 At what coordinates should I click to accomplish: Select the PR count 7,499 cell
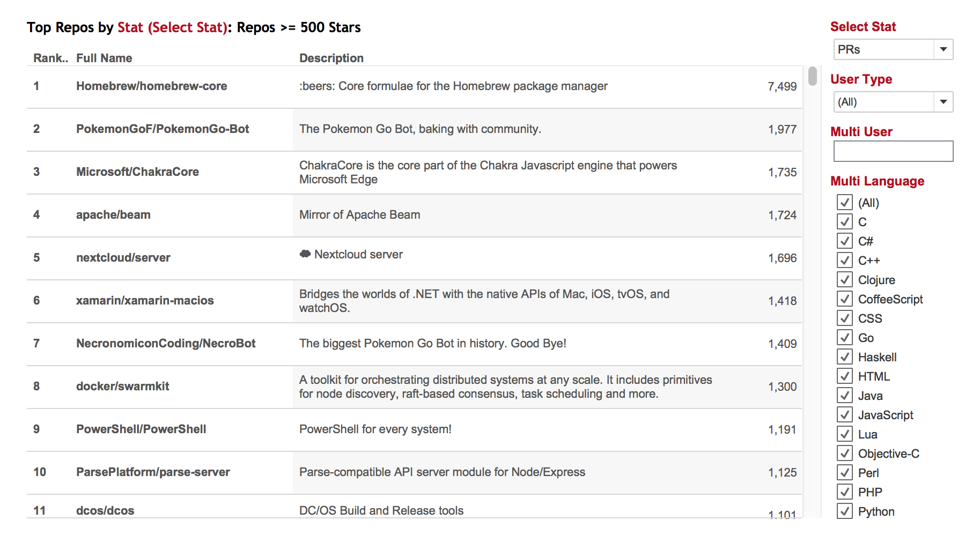click(782, 86)
